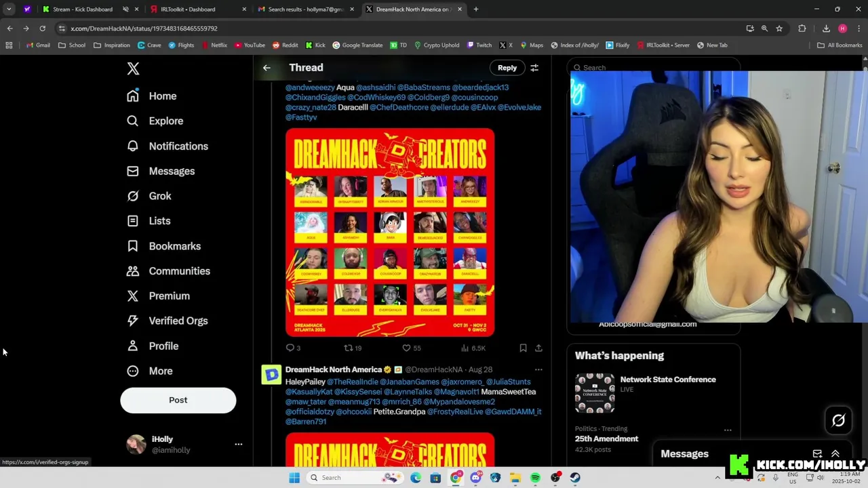Show hidden system tray icons
This screenshot has height=488, width=868.
(717, 478)
